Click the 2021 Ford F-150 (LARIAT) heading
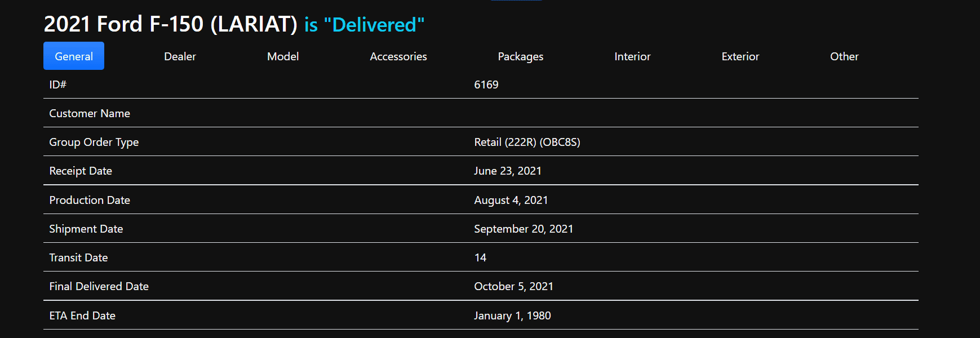The image size is (980, 338). click(x=170, y=24)
